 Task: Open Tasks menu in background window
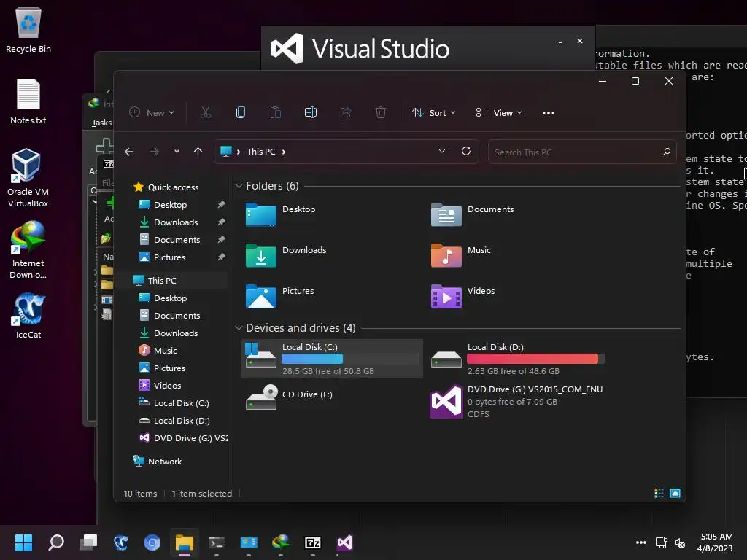click(101, 122)
